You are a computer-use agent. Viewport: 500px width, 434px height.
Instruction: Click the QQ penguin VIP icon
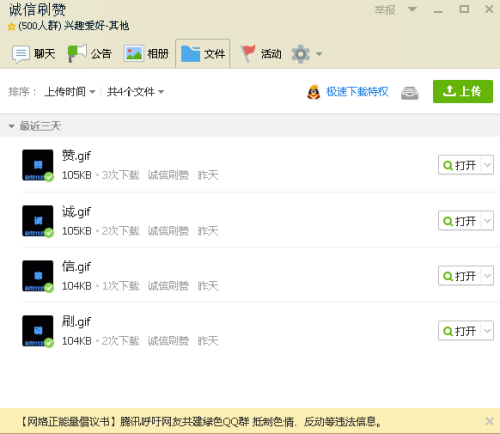click(x=313, y=92)
